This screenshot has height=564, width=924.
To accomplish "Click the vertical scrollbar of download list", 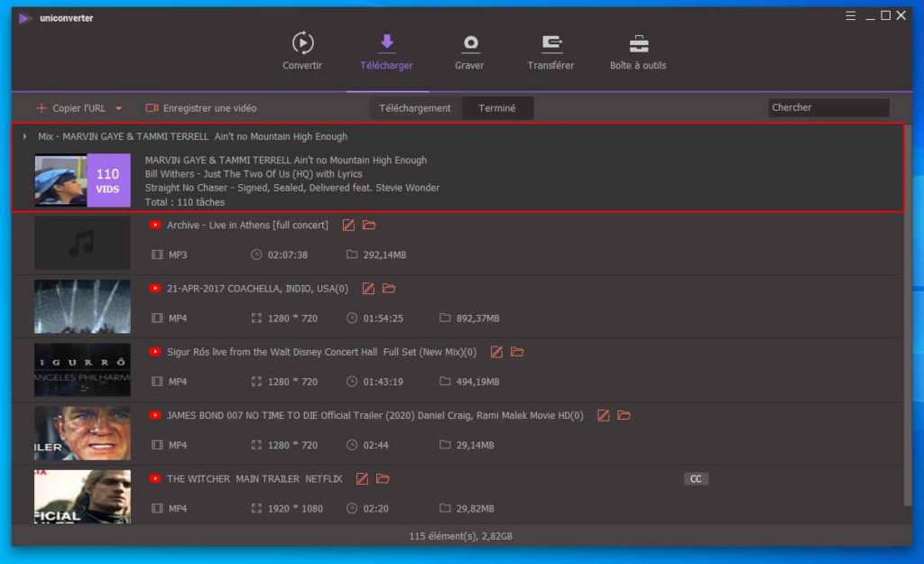I will click(908, 315).
